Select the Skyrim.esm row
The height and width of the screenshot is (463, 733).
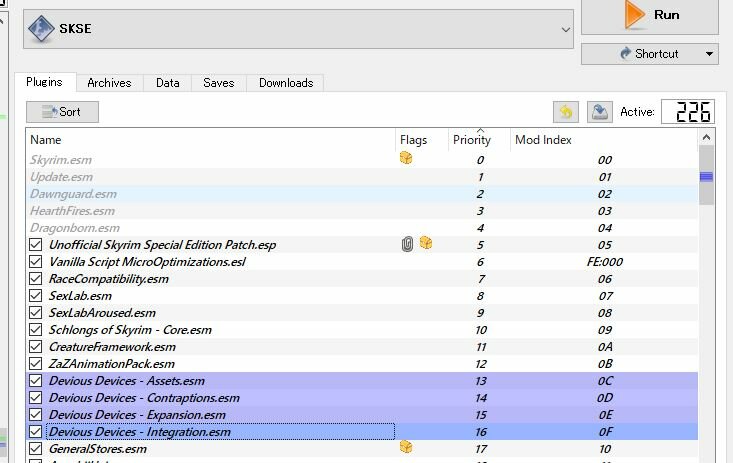[x=362, y=160]
